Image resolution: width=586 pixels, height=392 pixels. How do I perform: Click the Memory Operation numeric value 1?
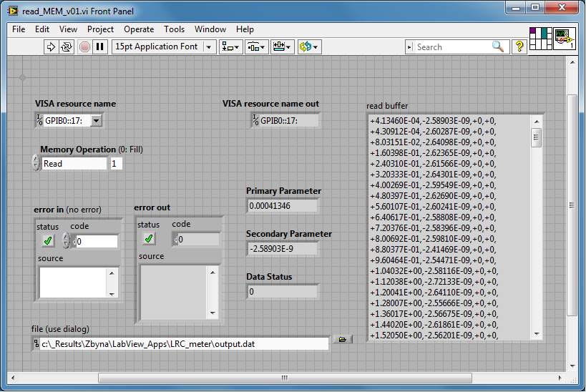[116, 164]
